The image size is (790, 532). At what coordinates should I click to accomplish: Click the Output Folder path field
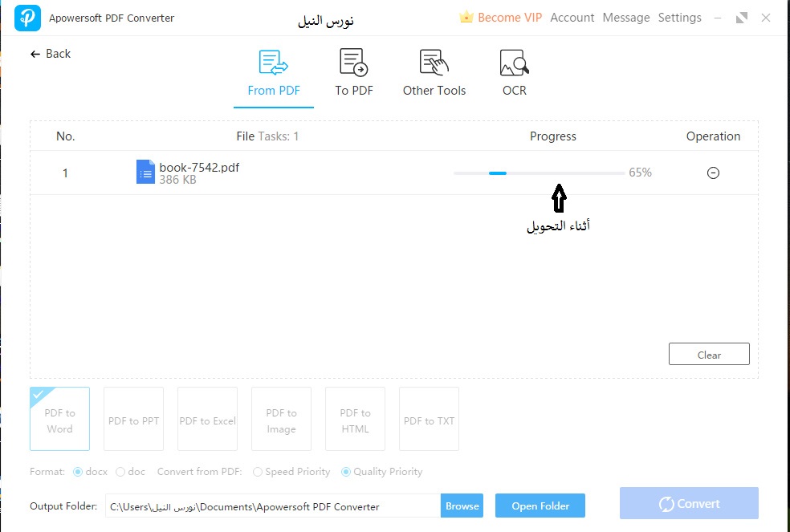273,506
